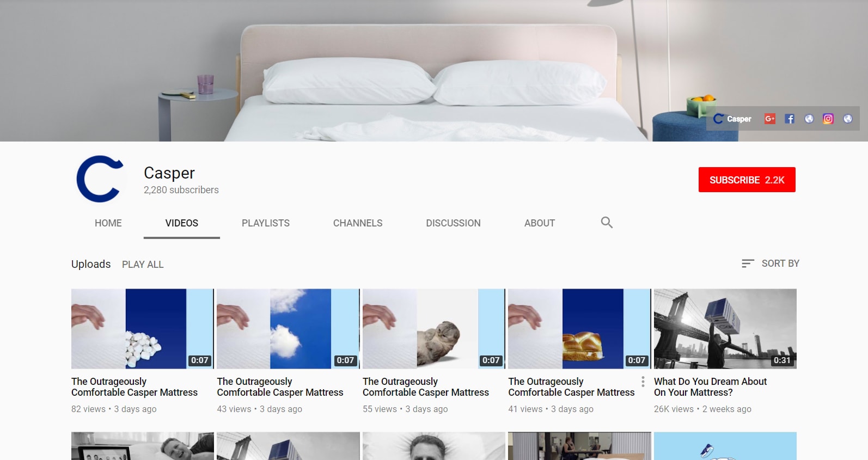Open video title with 41 views
Viewport: 868px width, 460px height.
[571, 387]
